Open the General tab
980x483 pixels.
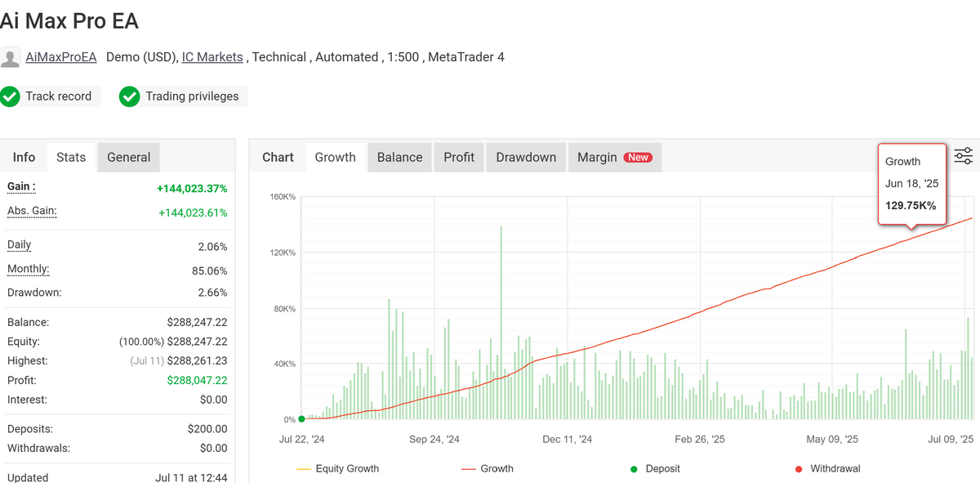click(x=129, y=158)
